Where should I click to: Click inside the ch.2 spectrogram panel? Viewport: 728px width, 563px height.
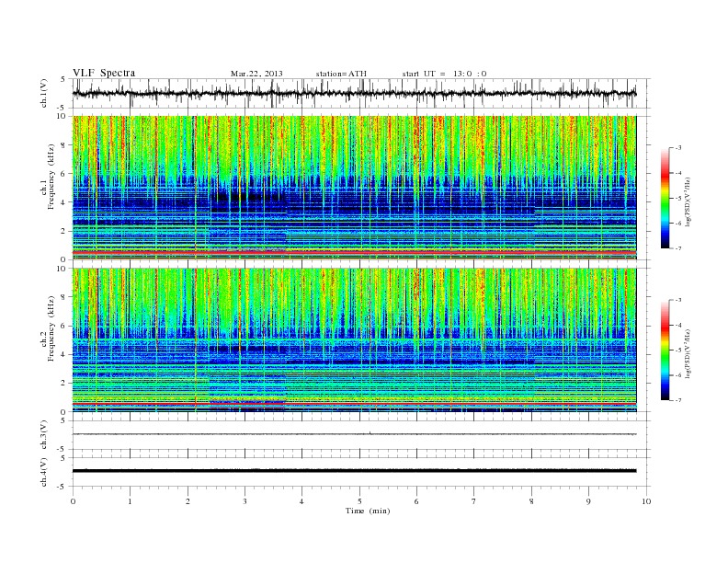(354, 340)
